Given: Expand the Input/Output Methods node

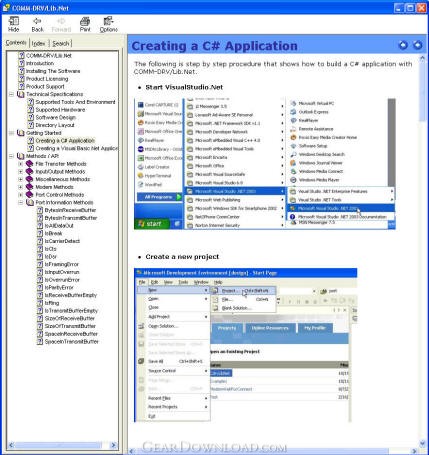Looking at the screenshot, I should (21, 171).
